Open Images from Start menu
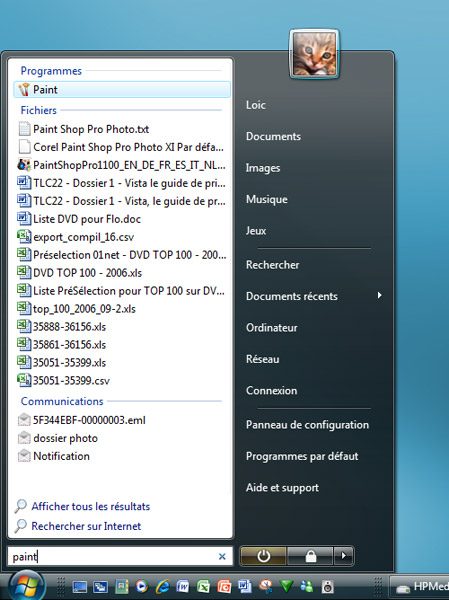 263,168
